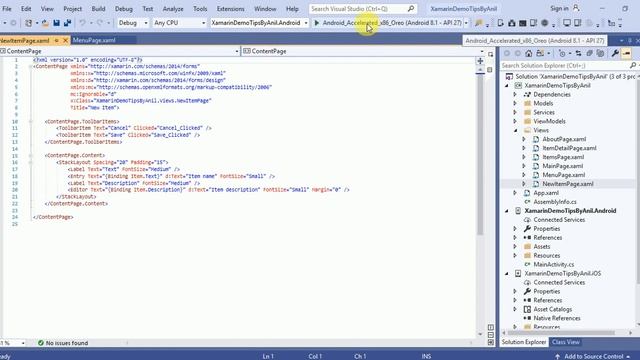Click the Sync with Active Document icon
Image resolution: width=640 pixels, height=360 pixels.
(578, 53)
